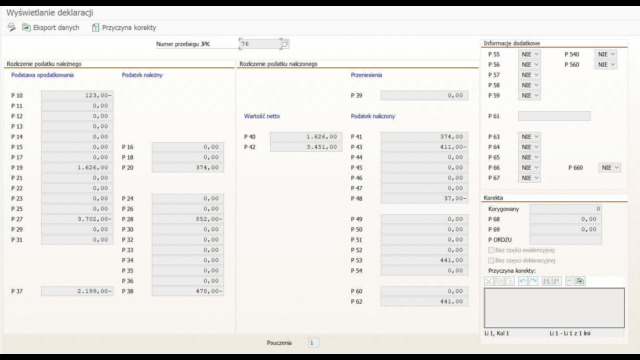Click the value help icon beside Numer przebiegu JPK

286,44
